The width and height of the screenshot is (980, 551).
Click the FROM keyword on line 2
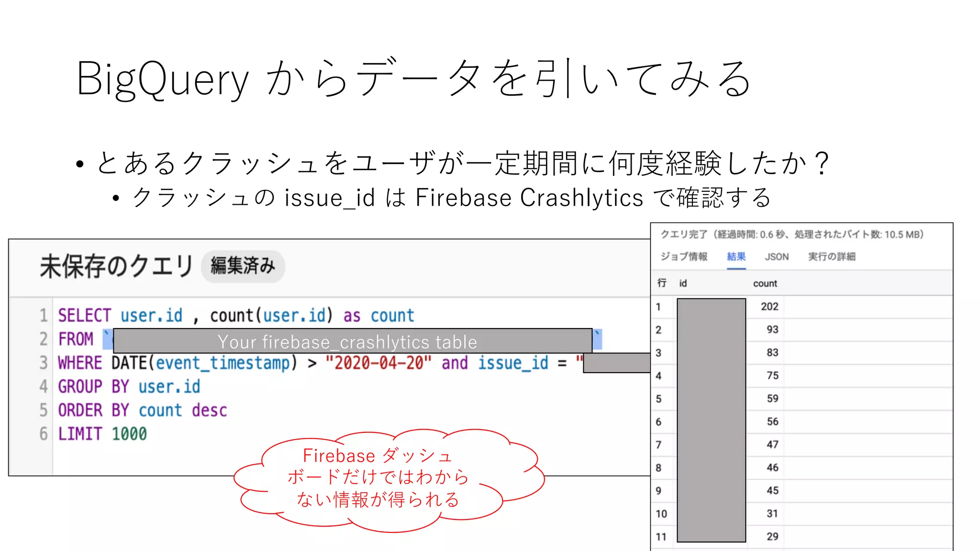pyautogui.click(x=76, y=339)
